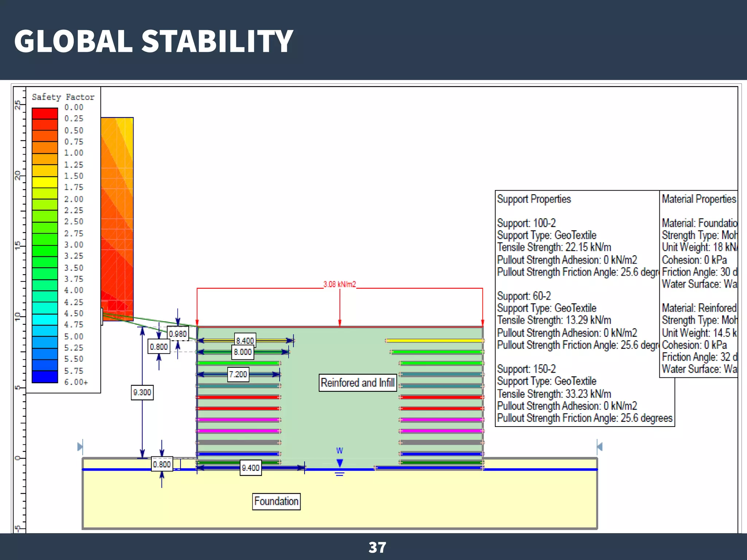747x560 pixels.
Task: Click the yellow 1.50 safety factor swatch
Action: click(45, 182)
